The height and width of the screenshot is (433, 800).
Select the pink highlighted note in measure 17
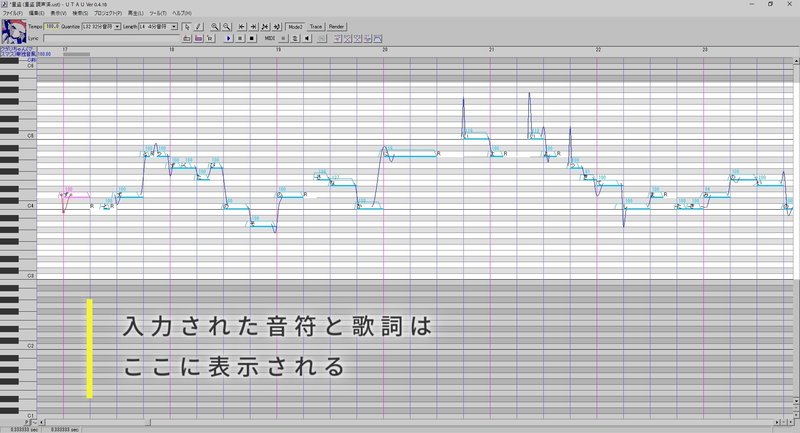tap(77, 196)
